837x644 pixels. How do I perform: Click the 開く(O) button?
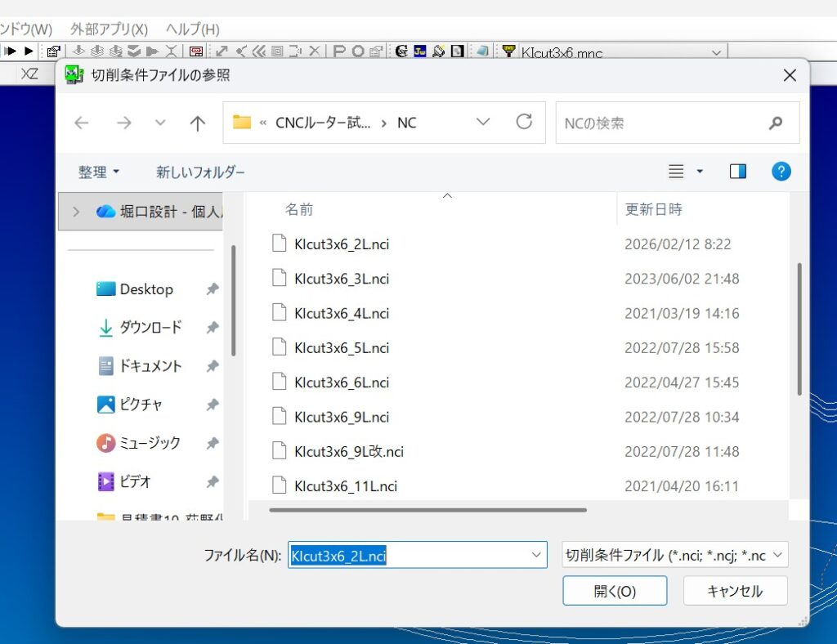(x=615, y=591)
